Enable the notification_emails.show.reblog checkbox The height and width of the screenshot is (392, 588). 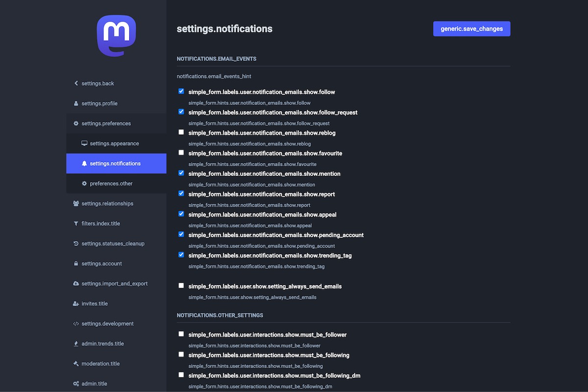click(181, 132)
